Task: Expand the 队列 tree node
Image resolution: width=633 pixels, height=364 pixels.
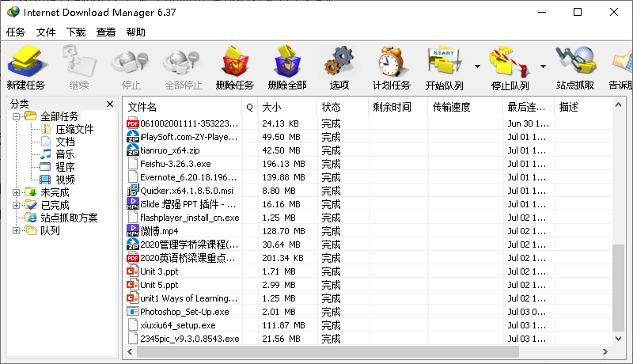Action: [16, 230]
